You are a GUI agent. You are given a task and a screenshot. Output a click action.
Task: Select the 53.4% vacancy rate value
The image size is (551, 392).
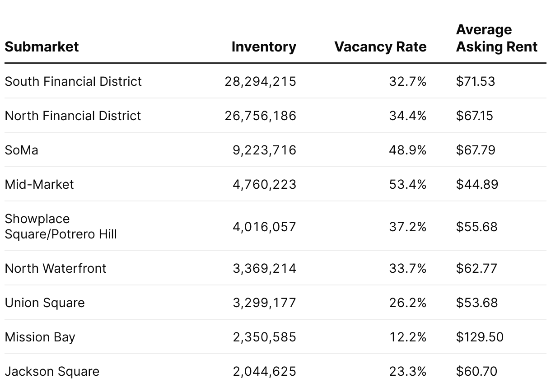tap(408, 184)
